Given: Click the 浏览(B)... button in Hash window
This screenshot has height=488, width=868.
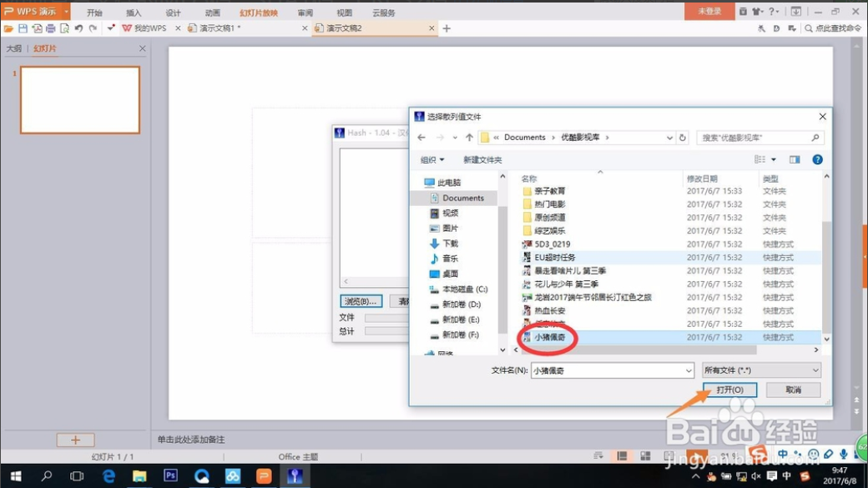Looking at the screenshot, I should [x=361, y=301].
